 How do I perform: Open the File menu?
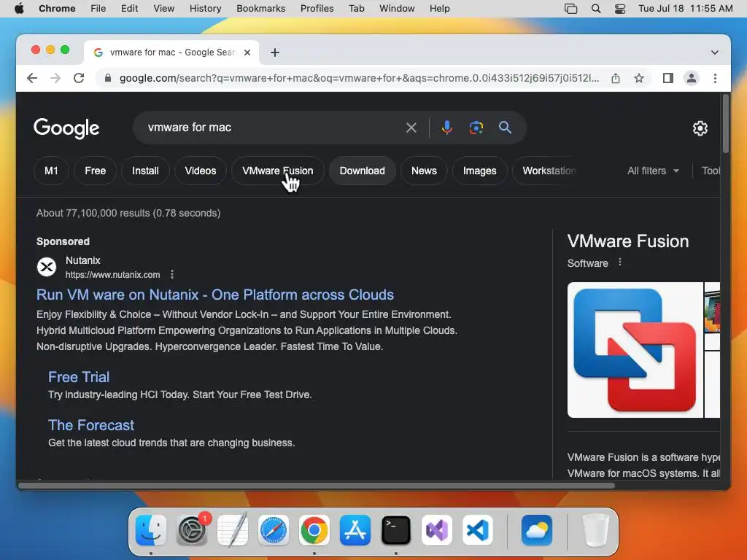pyautogui.click(x=98, y=9)
